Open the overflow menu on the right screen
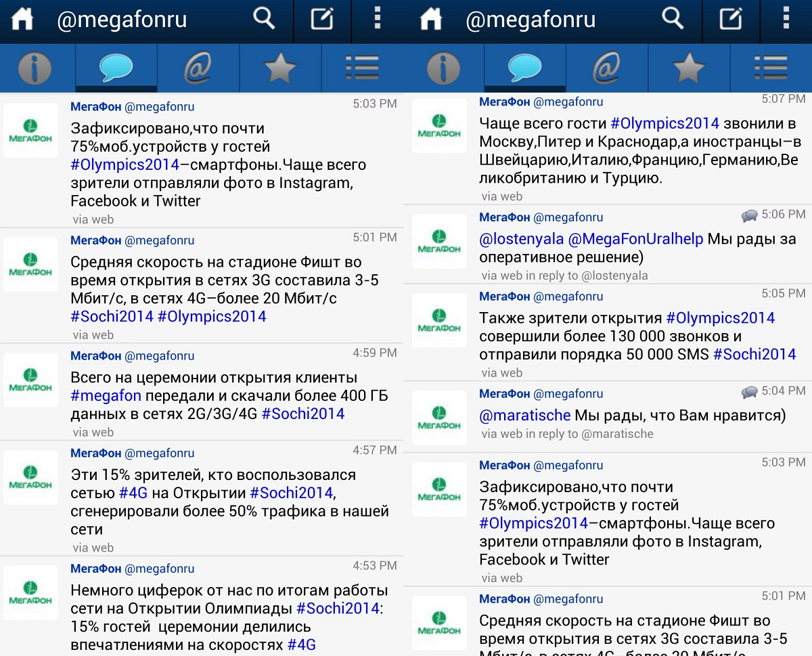812x656 pixels. [786, 19]
